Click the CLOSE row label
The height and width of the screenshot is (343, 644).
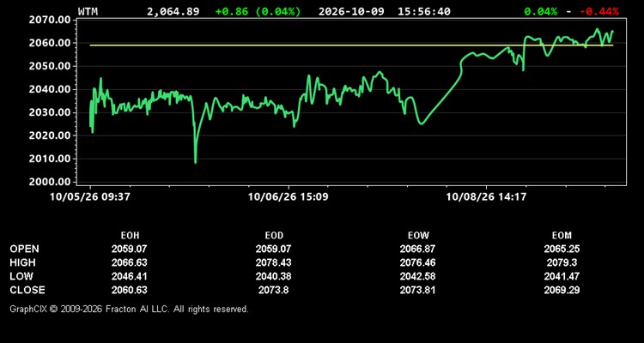[27, 290]
